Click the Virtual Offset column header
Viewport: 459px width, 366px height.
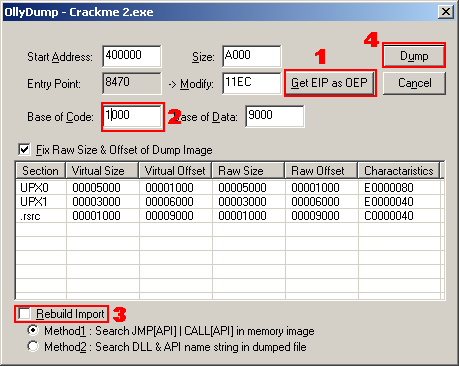point(175,171)
